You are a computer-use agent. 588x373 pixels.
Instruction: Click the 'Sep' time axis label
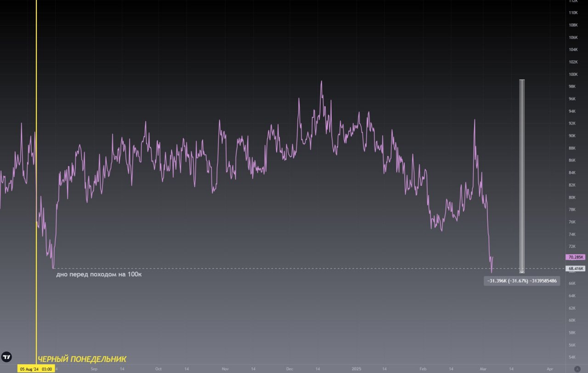tap(94, 369)
